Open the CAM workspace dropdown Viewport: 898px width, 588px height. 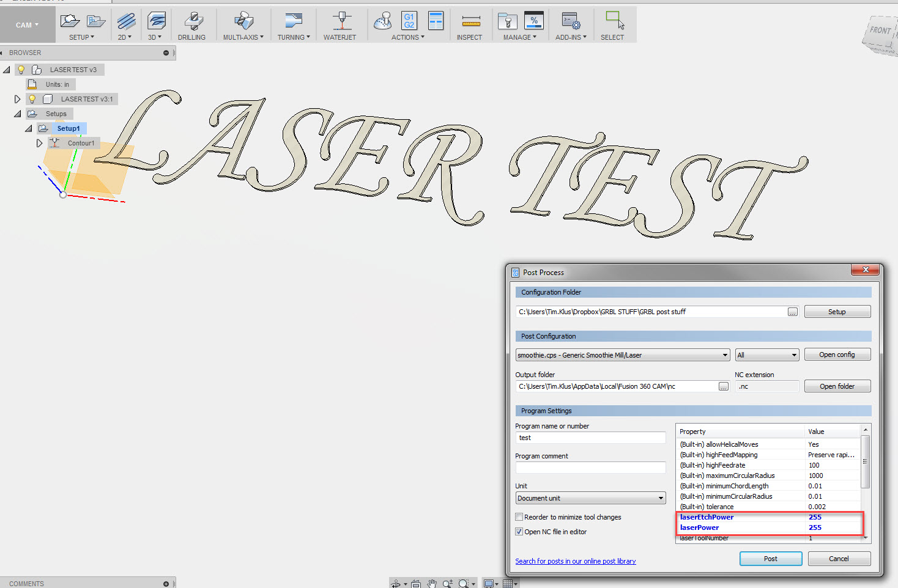(28, 25)
